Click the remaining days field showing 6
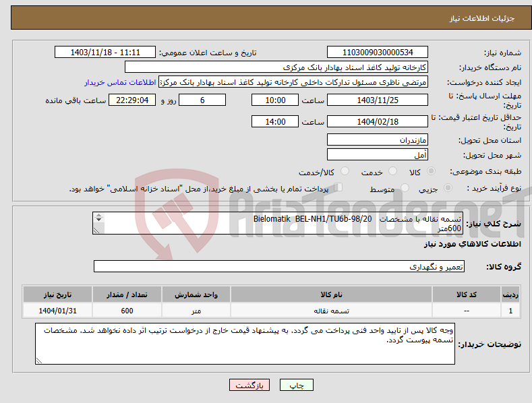The width and height of the screenshot is (532, 403). click(x=202, y=100)
